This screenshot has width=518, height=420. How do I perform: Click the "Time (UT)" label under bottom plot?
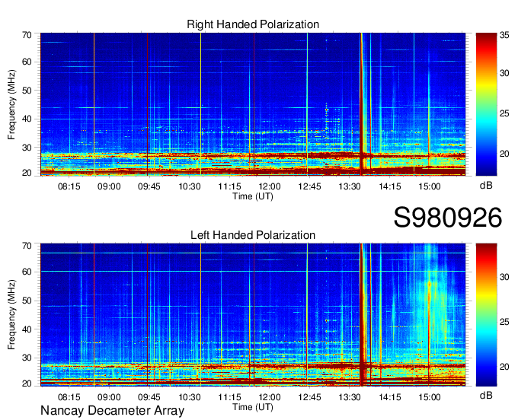click(x=253, y=407)
